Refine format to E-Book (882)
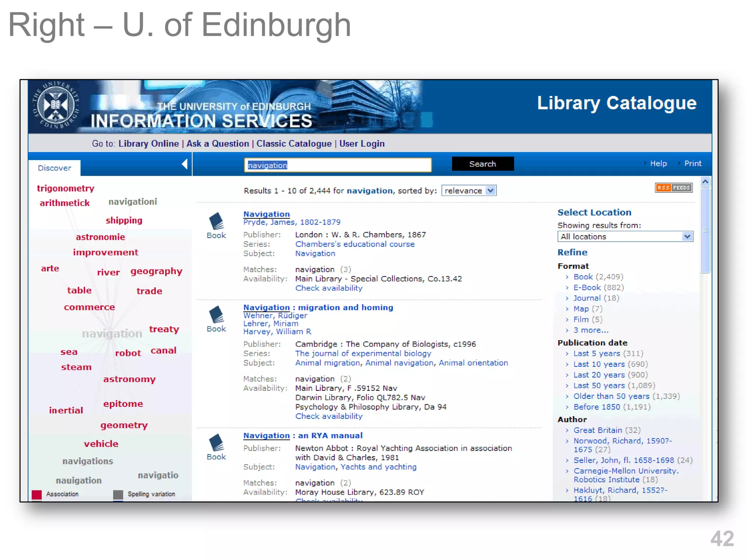The width and height of the screenshot is (747, 560). pyautogui.click(x=599, y=287)
